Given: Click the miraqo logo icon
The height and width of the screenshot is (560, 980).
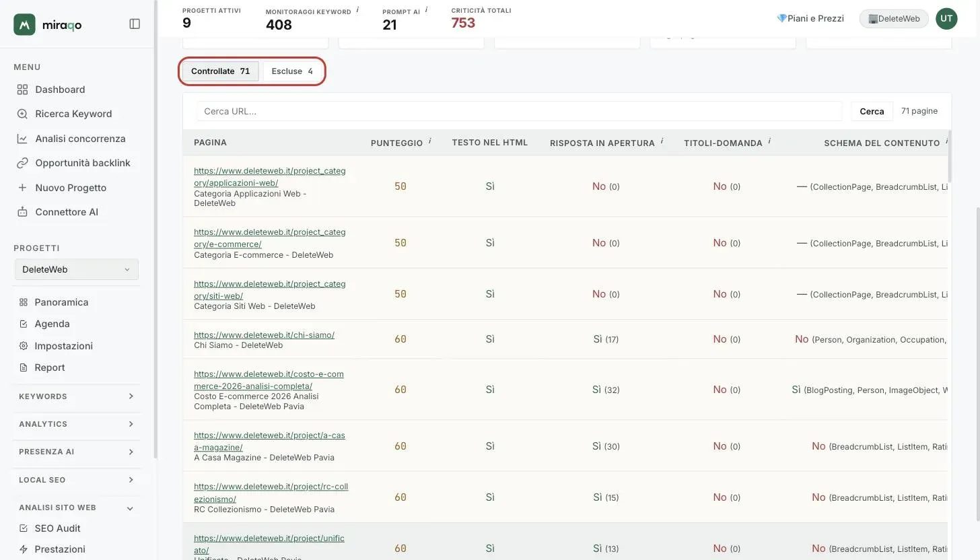Looking at the screenshot, I should coord(24,24).
